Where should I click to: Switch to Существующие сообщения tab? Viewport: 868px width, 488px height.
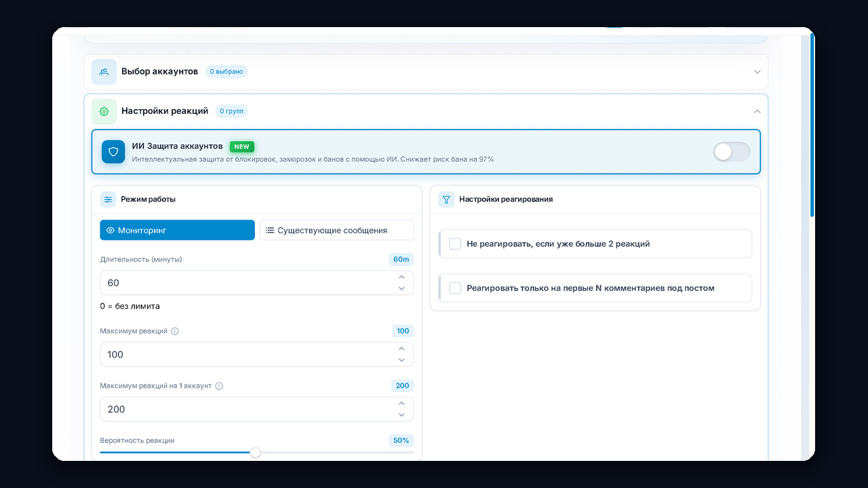[337, 230]
